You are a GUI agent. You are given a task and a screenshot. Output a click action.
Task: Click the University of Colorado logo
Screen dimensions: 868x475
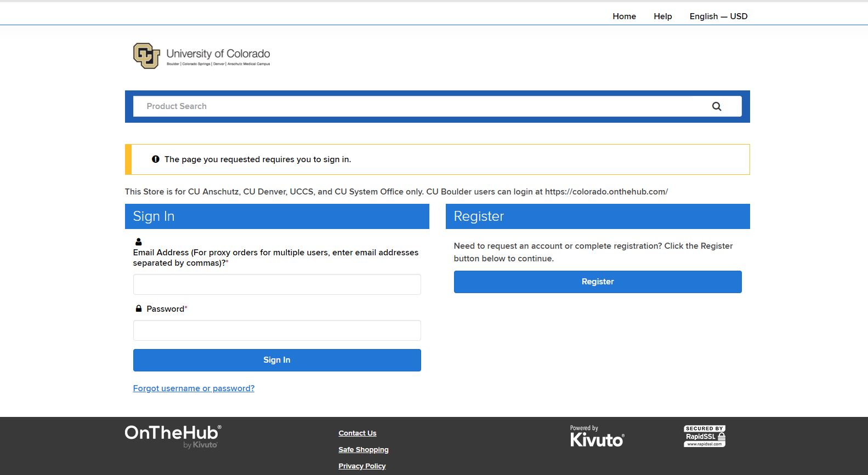(201, 56)
